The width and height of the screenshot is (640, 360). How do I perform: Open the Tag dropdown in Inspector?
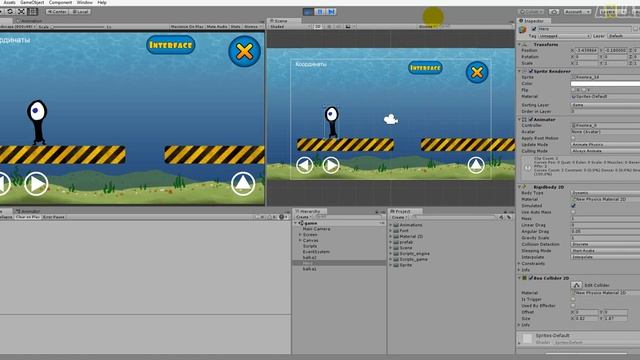tap(564, 36)
